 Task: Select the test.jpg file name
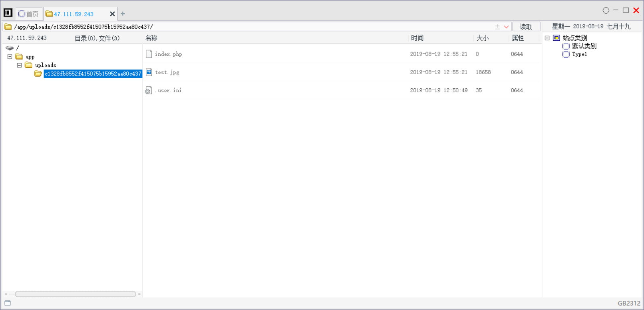[167, 73]
